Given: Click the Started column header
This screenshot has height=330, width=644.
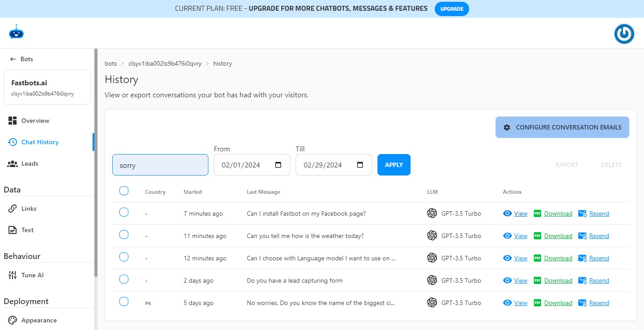Looking at the screenshot, I should [x=193, y=192].
